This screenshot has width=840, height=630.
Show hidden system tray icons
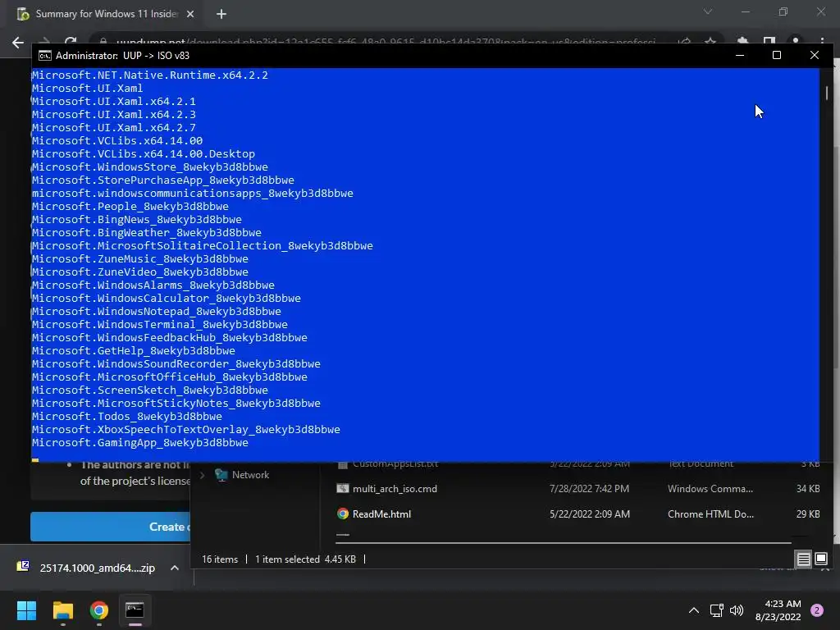coord(694,610)
